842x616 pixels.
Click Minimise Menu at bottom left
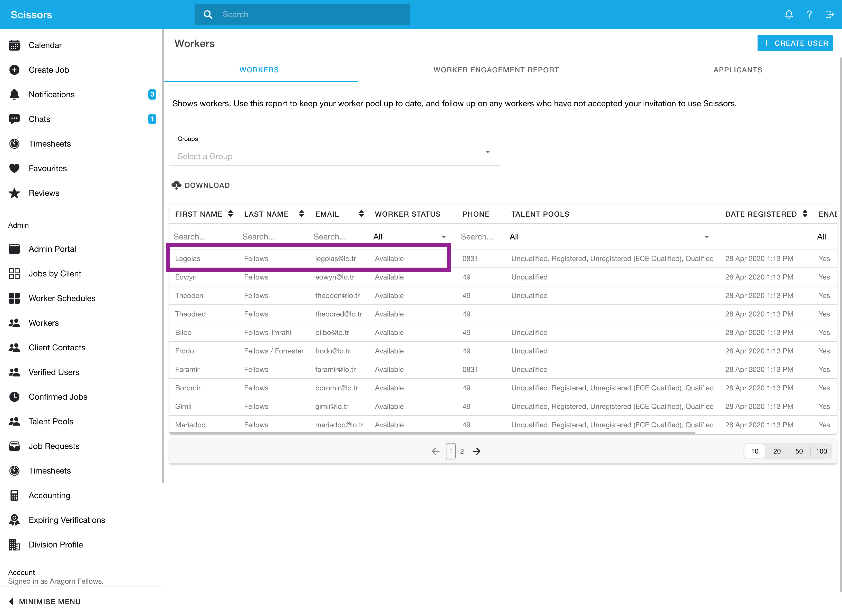[45, 601]
